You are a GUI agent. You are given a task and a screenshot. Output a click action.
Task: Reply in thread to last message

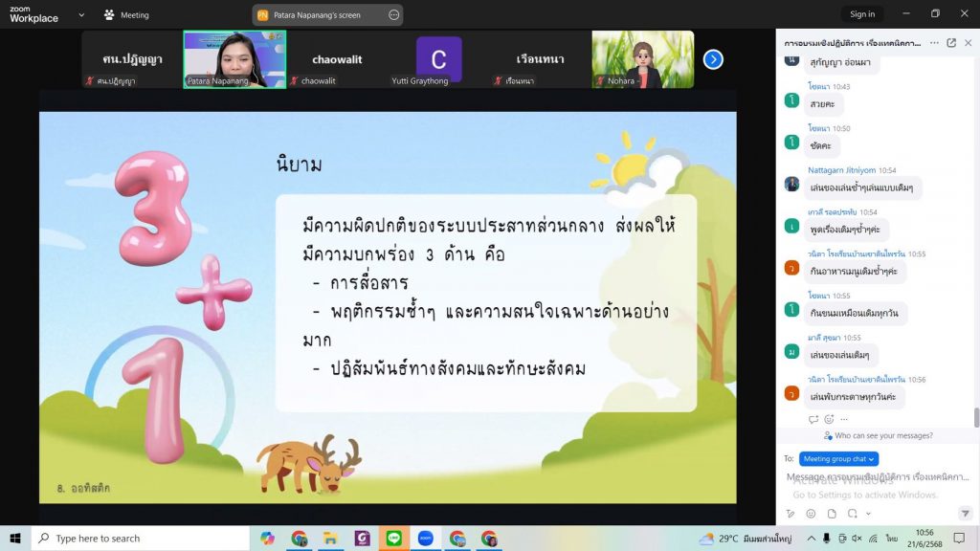click(x=813, y=419)
